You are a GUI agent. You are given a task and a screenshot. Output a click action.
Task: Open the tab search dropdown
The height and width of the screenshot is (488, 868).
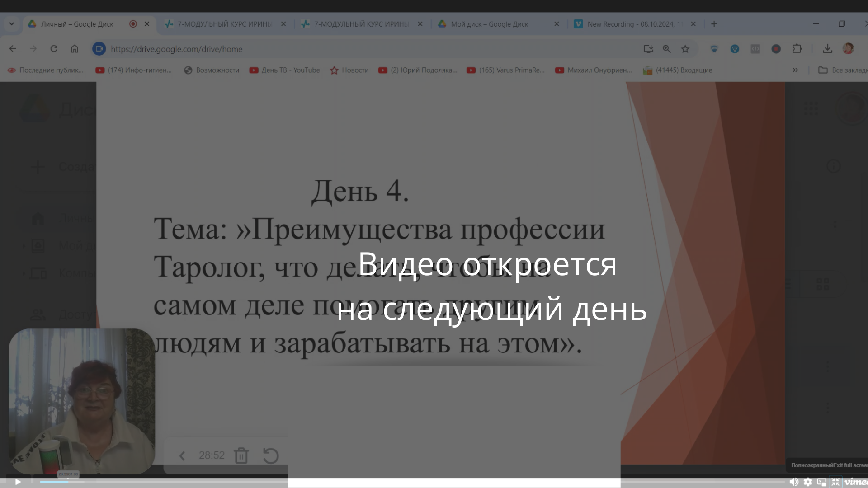[12, 24]
